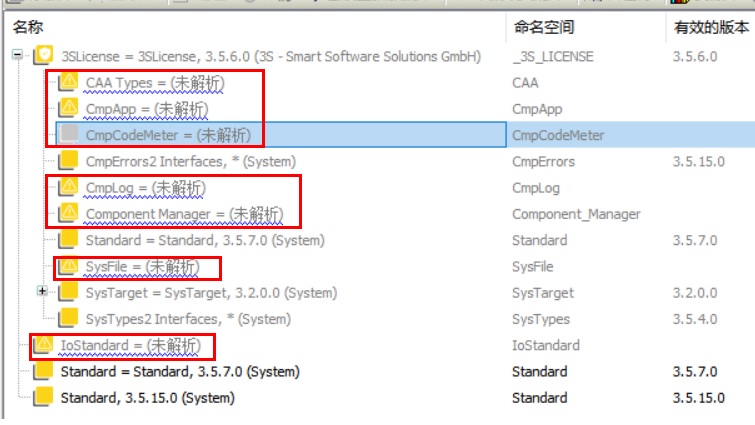Click warning icon beside Component Manager

click(x=69, y=213)
